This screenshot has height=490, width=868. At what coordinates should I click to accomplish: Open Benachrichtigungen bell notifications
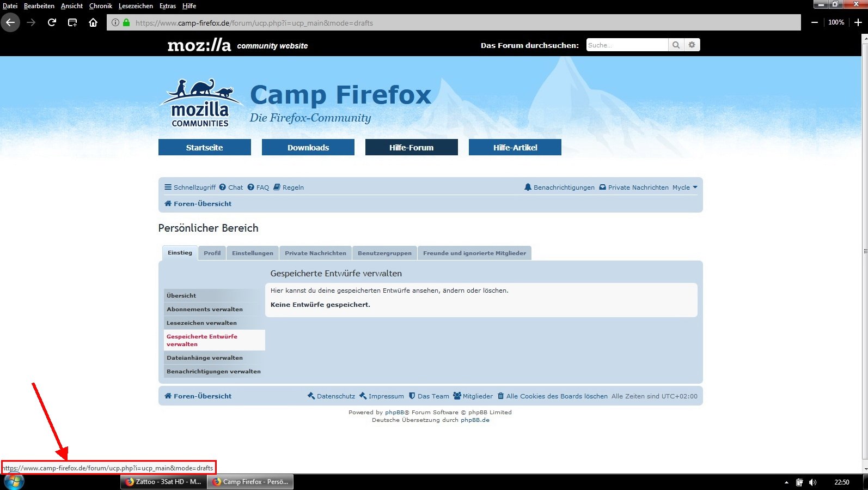[559, 187]
